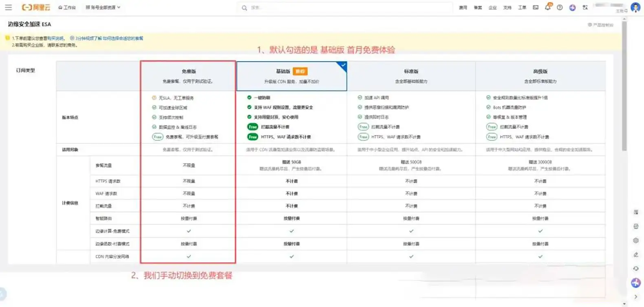The height and width of the screenshot is (307, 644).
Task: Open the 工单 menu in top bar
Action: pyautogui.click(x=522, y=7)
